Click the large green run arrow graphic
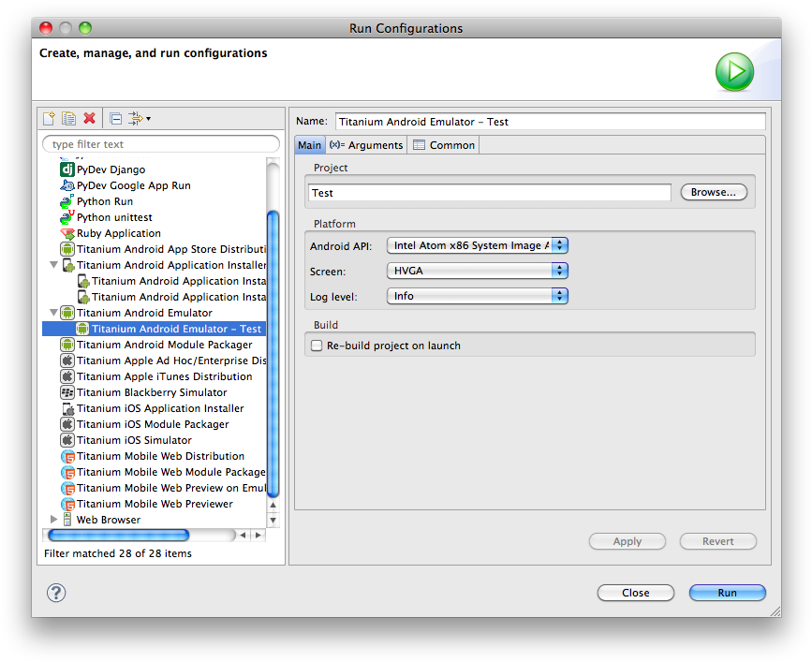Screen dimensions: 812x662 [x=734, y=71]
